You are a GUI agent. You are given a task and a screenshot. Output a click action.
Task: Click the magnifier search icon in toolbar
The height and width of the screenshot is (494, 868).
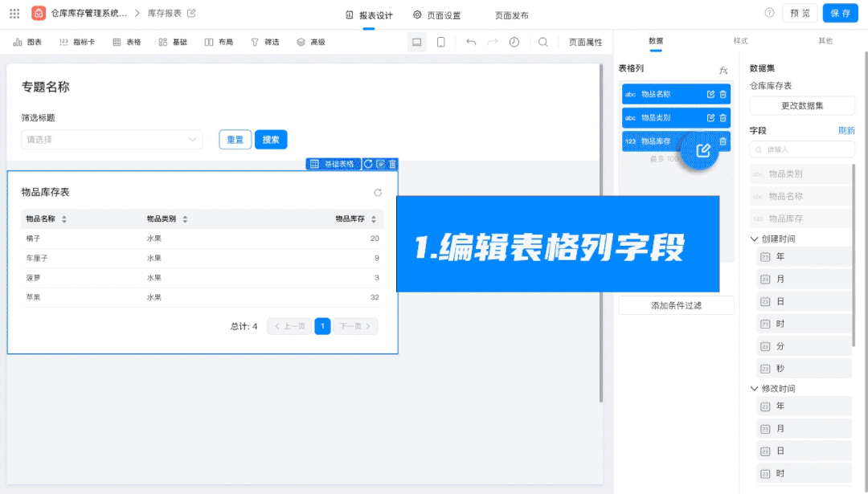[x=543, y=42]
